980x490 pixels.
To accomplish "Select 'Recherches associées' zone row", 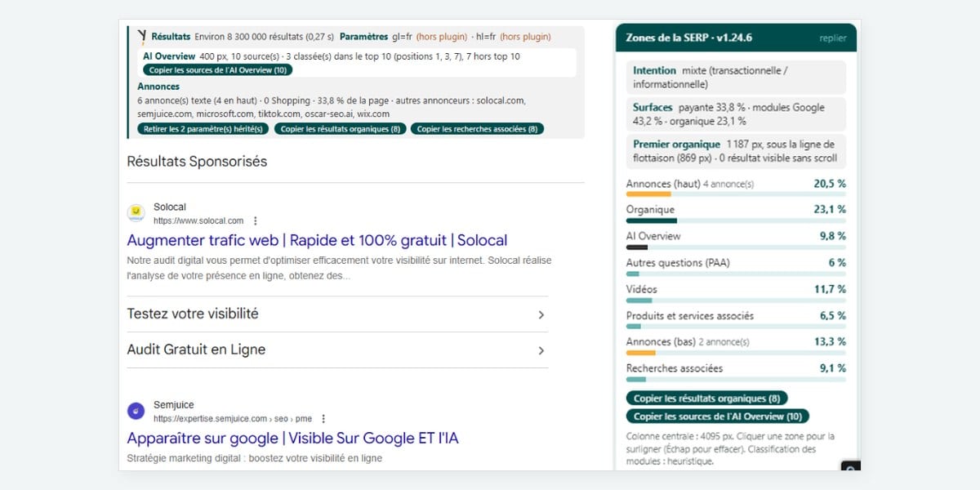I will click(736, 372).
